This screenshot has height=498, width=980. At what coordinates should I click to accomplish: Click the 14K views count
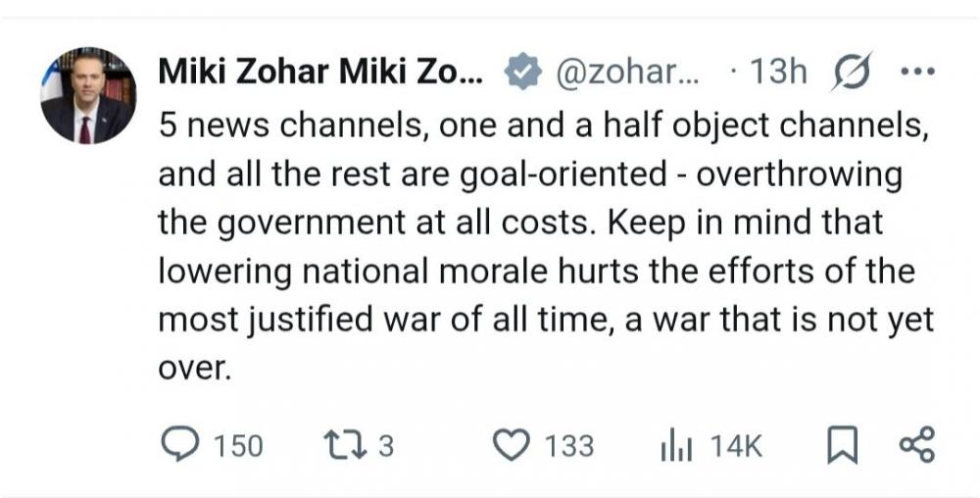point(735,447)
